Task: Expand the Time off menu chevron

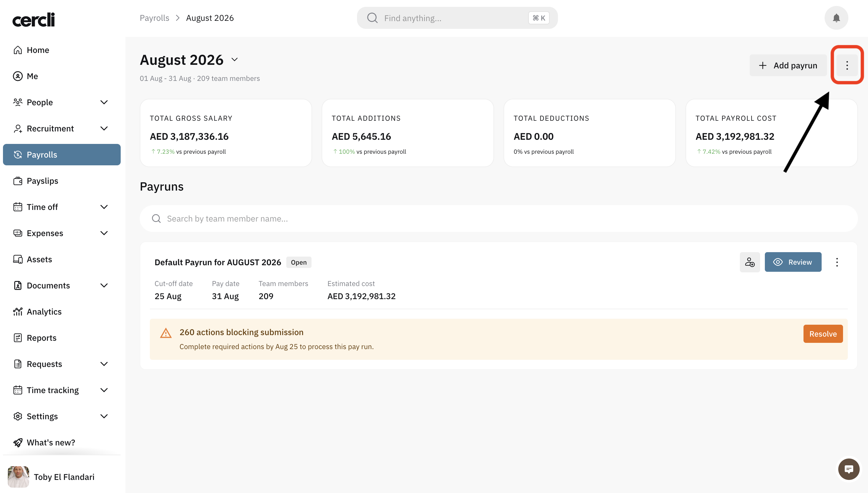Action: [104, 207]
